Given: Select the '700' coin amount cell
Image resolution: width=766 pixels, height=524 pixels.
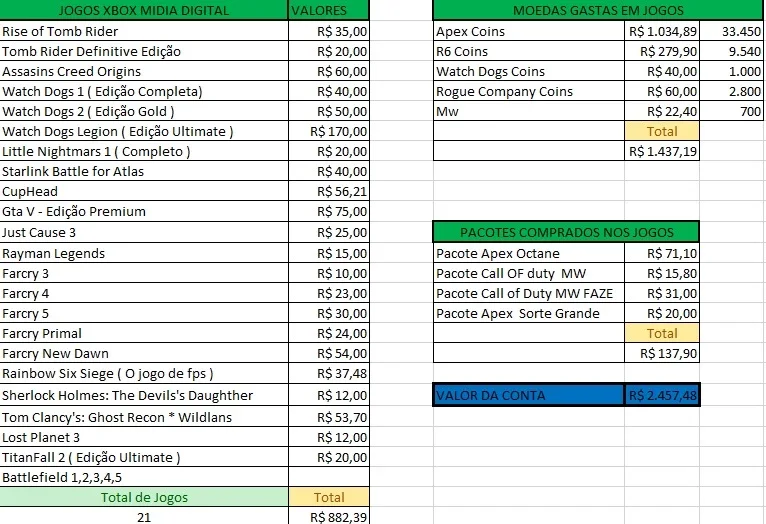Looking at the screenshot, I should (731, 111).
